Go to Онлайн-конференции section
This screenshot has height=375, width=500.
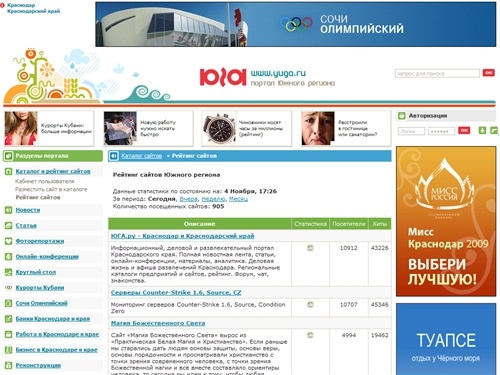47,257
